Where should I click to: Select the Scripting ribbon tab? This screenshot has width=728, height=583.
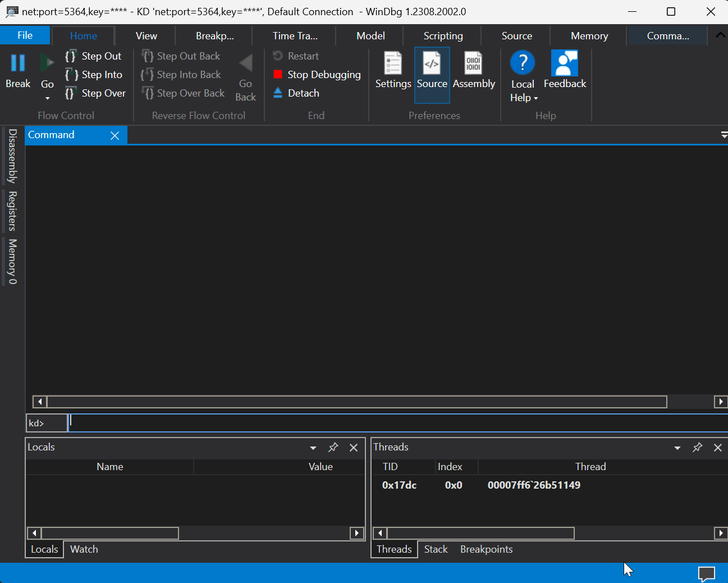[x=443, y=36]
